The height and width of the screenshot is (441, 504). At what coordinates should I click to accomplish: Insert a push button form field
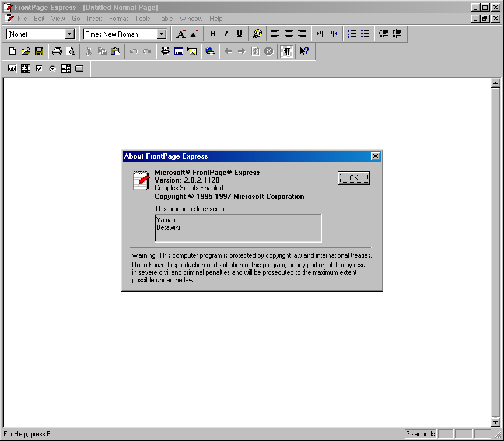pyautogui.click(x=79, y=68)
